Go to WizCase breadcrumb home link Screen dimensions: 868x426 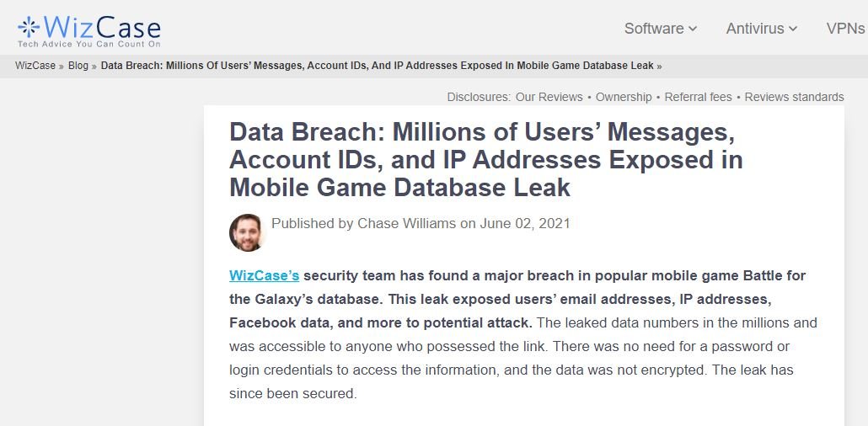point(35,66)
